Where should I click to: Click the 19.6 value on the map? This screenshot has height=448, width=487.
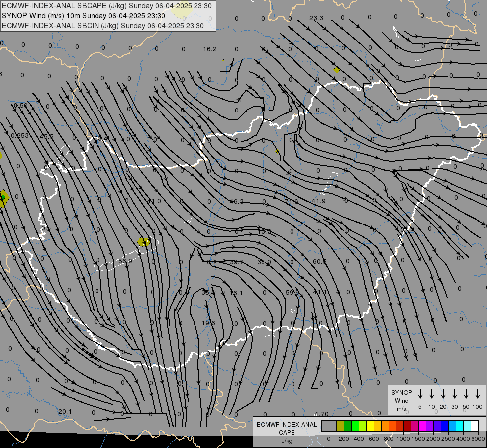208,323
